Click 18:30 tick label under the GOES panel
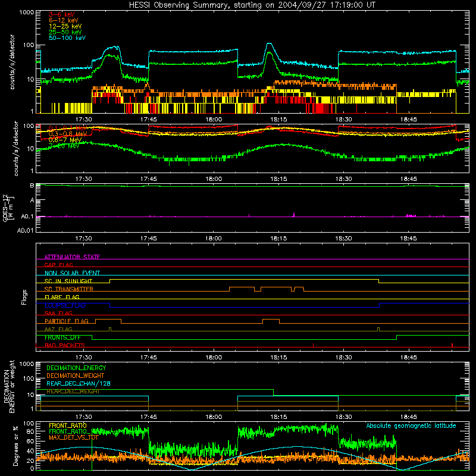Viewport: 476px width, 476px height. [343, 239]
